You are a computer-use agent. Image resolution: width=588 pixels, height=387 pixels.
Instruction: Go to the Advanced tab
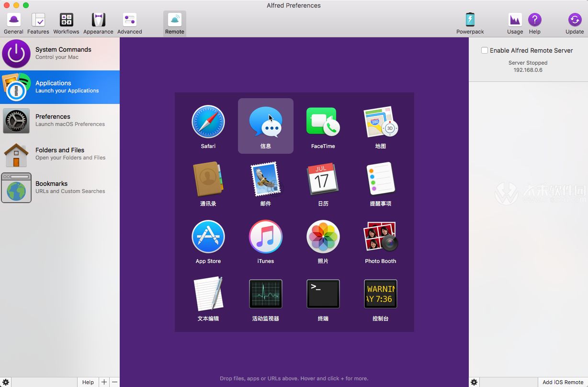click(130, 23)
